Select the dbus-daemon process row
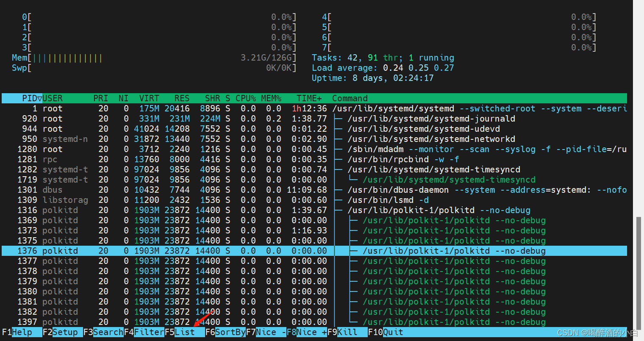 click(314, 190)
